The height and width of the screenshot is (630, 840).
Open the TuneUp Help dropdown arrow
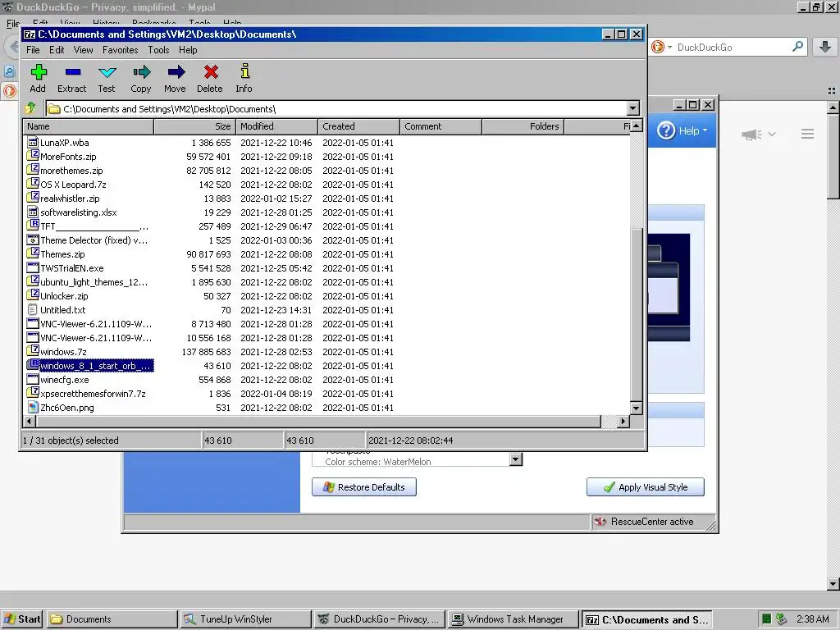705,130
